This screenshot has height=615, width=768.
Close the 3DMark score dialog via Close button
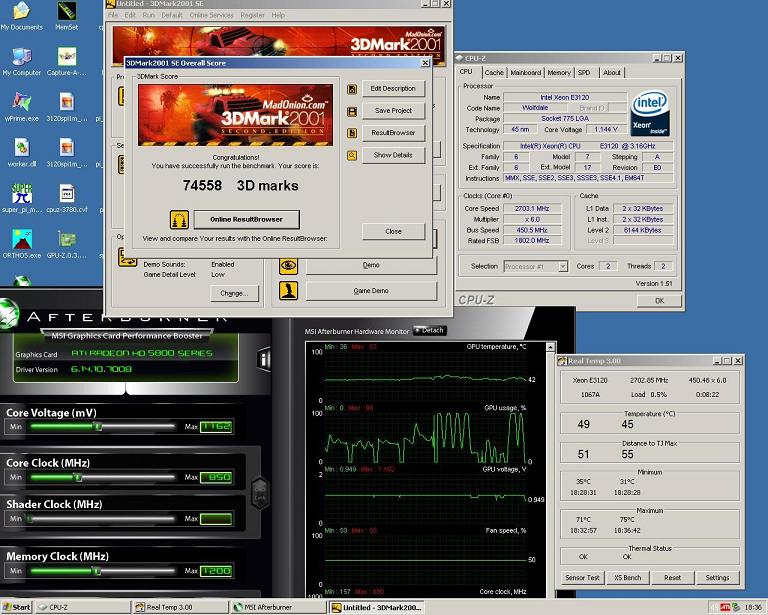pyautogui.click(x=393, y=231)
